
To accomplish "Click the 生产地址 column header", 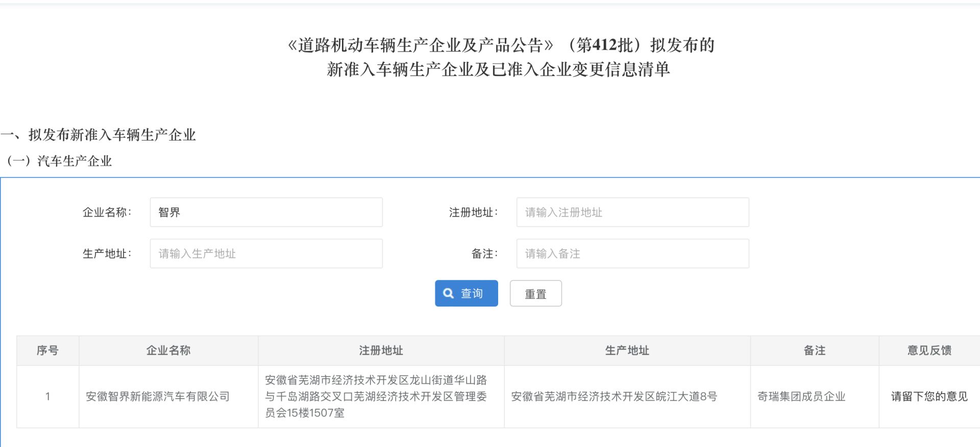I will 627,350.
